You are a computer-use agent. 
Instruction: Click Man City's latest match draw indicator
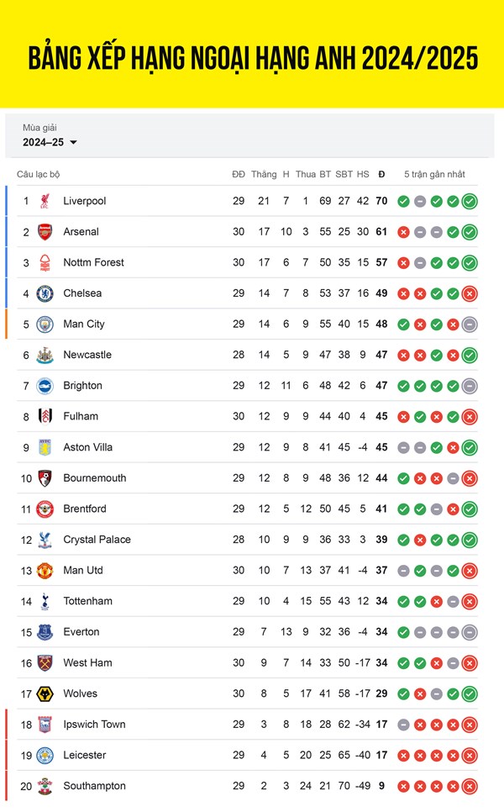coord(470,324)
